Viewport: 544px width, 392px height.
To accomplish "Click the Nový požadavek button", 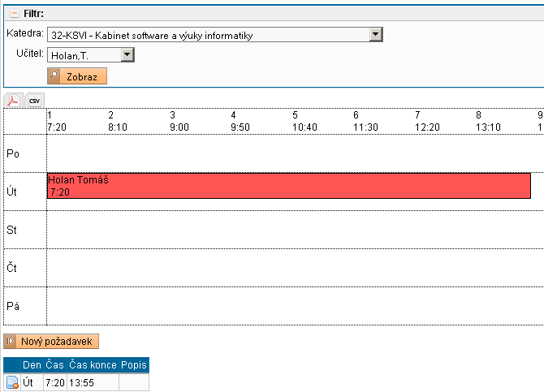I will (x=52, y=342).
